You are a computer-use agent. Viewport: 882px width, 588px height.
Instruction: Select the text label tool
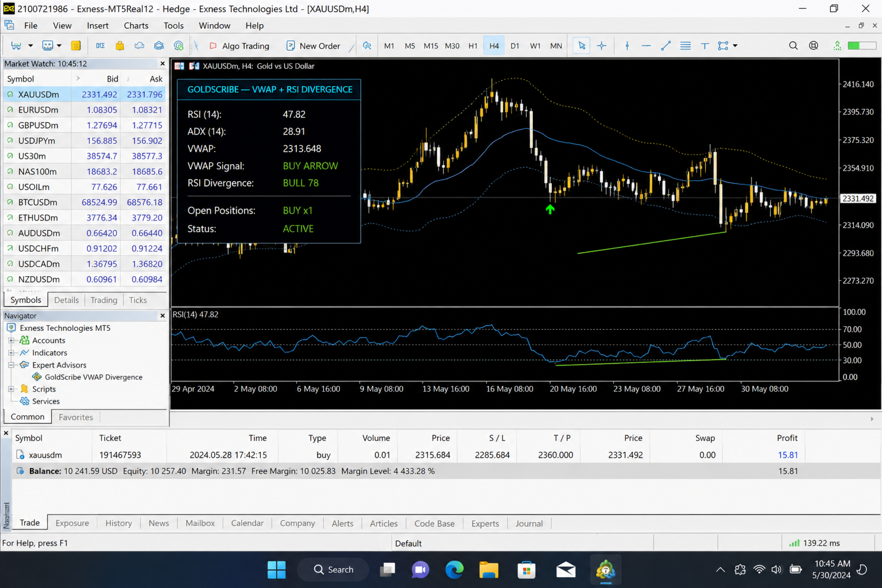click(x=705, y=46)
